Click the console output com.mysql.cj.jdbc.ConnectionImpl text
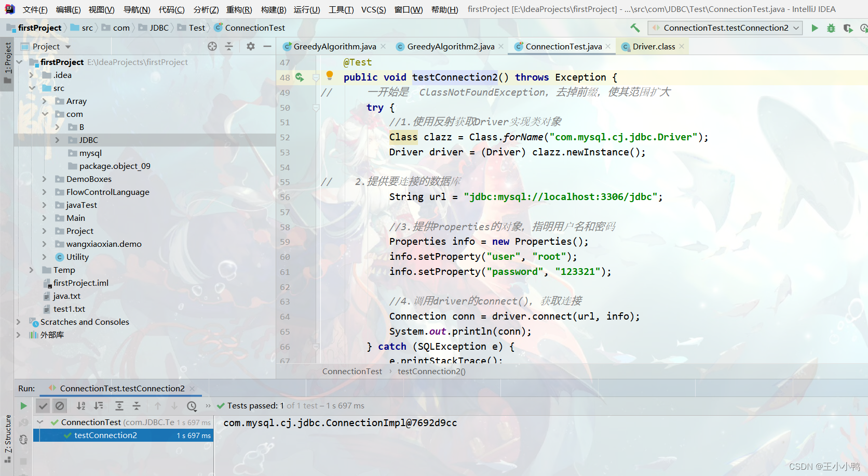868x476 pixels. pyautogui.click(x=340, y=423)
